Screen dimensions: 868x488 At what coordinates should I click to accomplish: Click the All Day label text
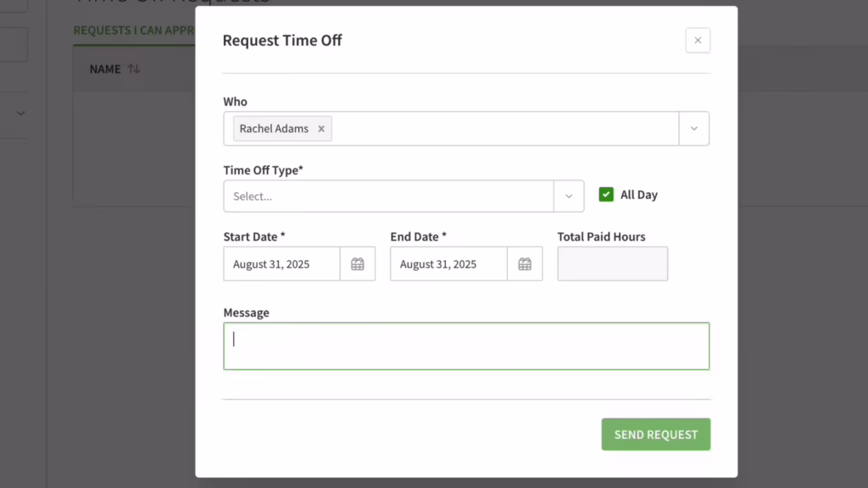pyautogui.click(x=639, y=195)
